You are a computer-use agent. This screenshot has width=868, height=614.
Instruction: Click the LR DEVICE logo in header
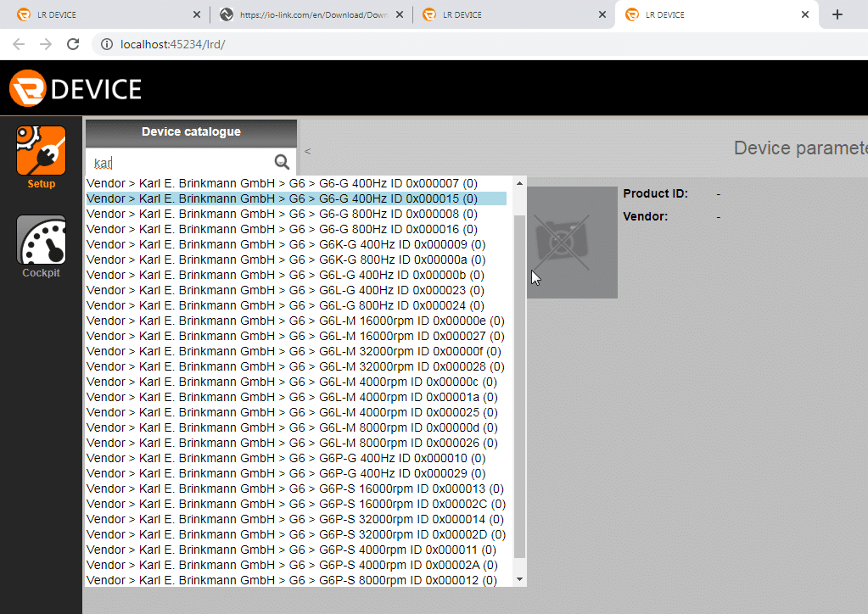click(76, 88)
